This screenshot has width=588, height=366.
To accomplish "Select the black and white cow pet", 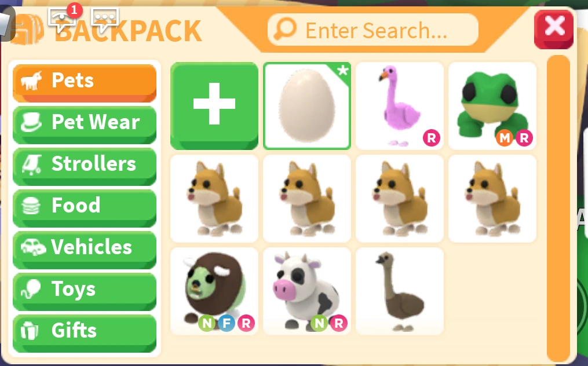I will pos(307,291).
